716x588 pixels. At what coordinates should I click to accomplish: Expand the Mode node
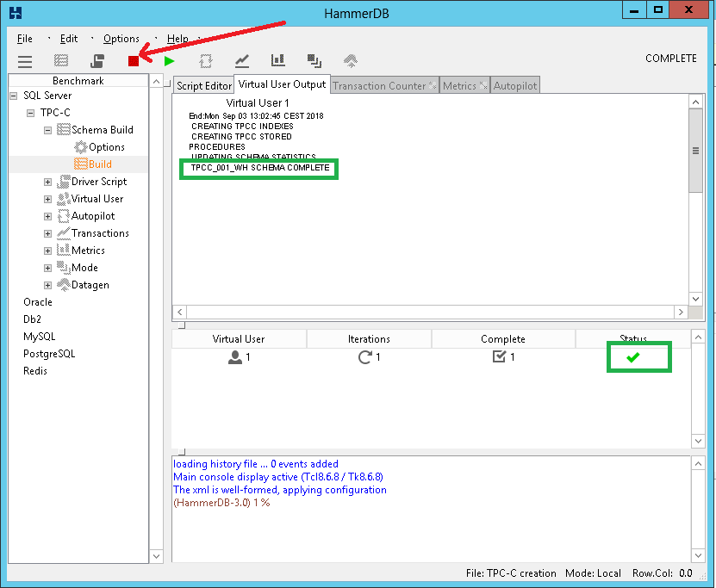click(x=48, y=269)
